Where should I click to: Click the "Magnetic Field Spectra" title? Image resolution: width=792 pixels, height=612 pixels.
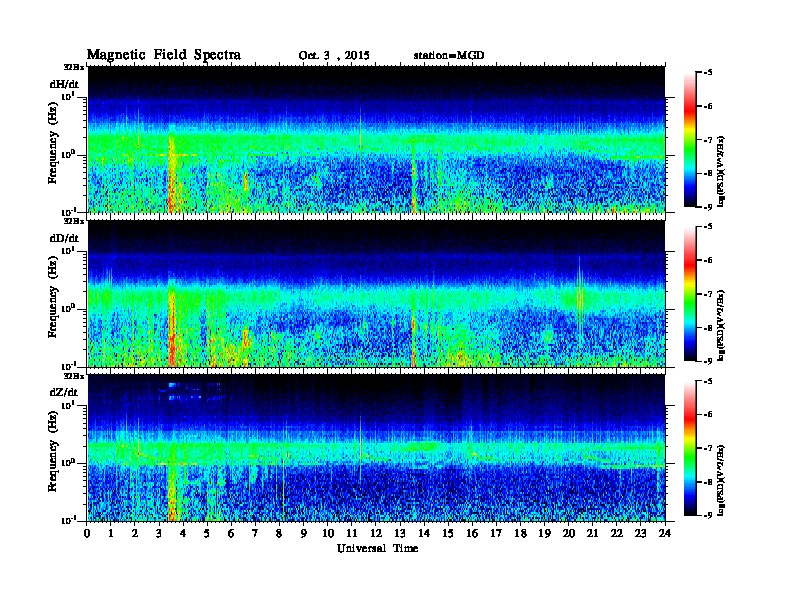[164, 55]
